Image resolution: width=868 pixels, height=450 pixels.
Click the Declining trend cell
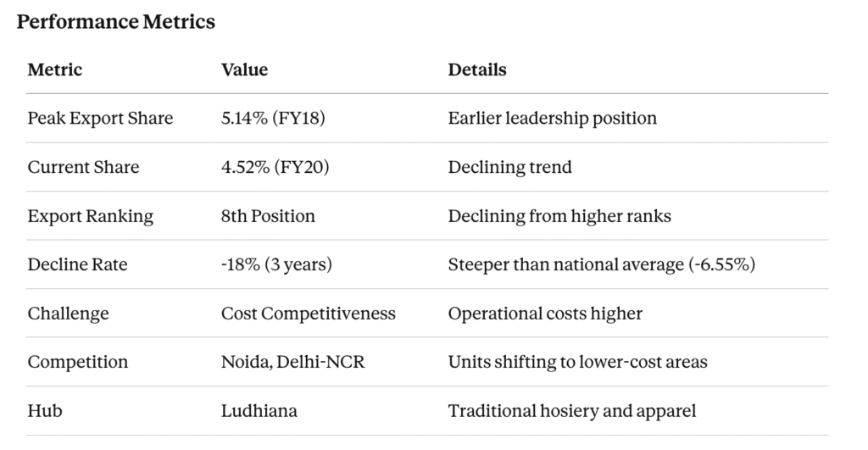point(509,167)
